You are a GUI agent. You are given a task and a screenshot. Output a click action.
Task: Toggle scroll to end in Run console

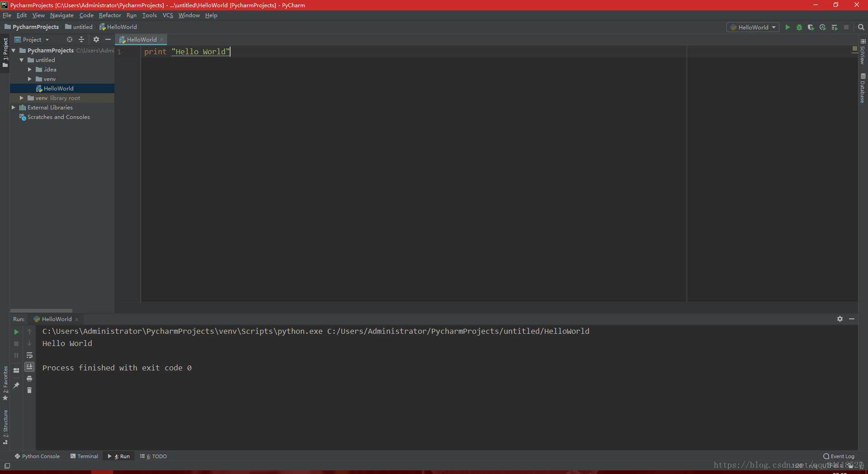pyautogui.click(x=29, y=366)
